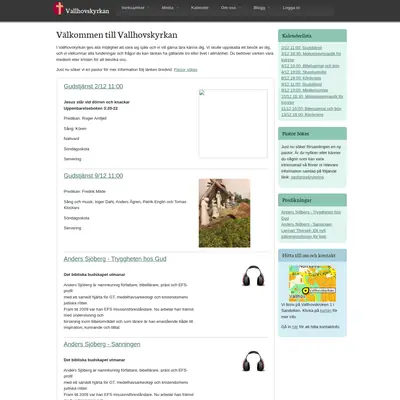The width and height of the screenshot is (400, 400).
Task: Open the Verksamhet dropdown menu
Action: [x=135, y=8]
